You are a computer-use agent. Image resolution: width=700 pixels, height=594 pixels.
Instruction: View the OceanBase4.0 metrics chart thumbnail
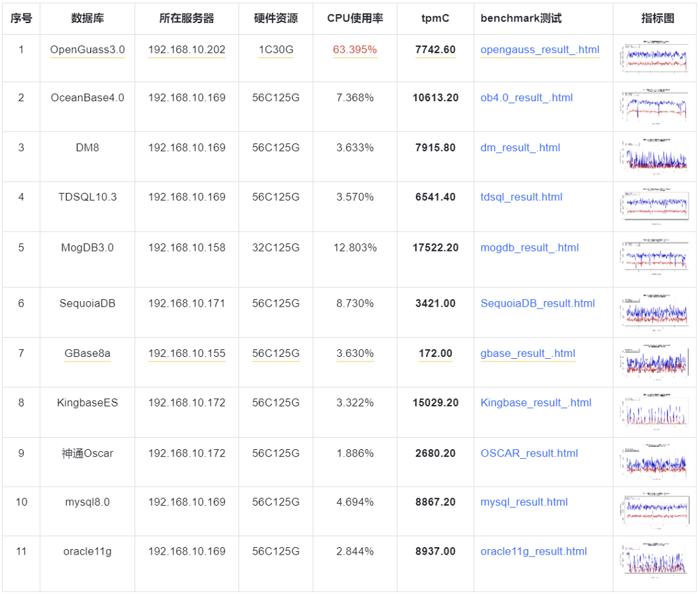(654, 106)
